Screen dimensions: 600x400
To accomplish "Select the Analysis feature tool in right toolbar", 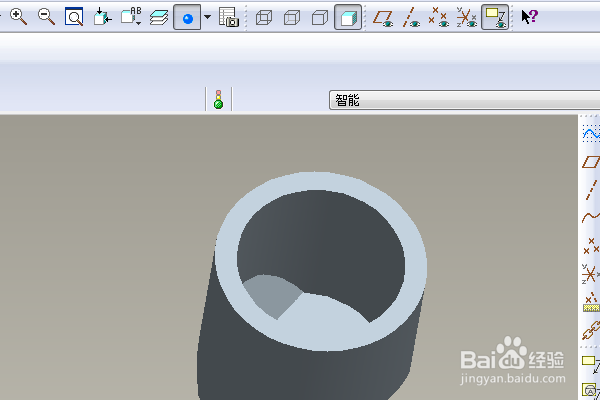I will [x=592, y=302].
